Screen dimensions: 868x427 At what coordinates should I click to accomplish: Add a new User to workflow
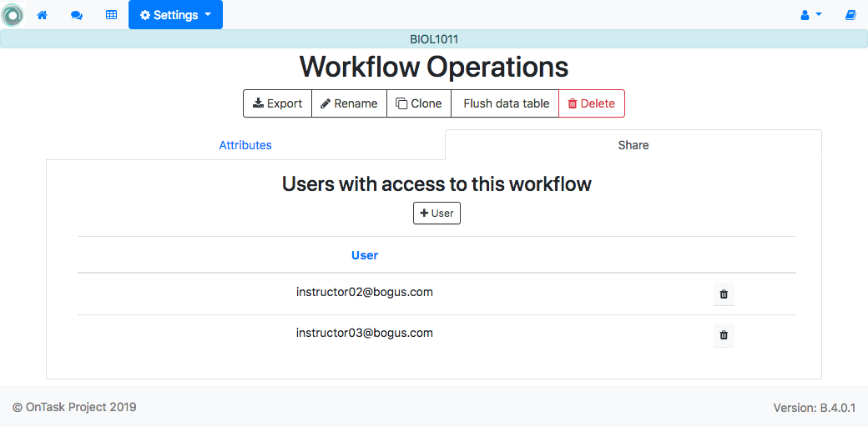[437, 213]
